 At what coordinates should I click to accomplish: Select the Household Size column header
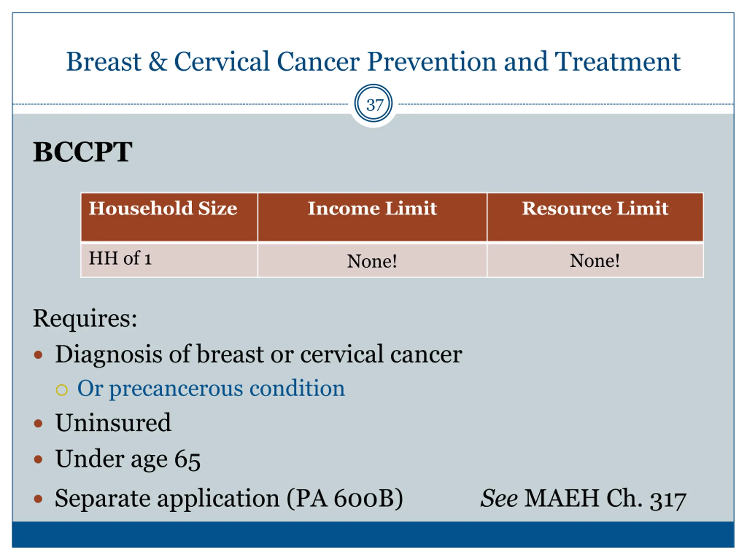tap(170, 217)
